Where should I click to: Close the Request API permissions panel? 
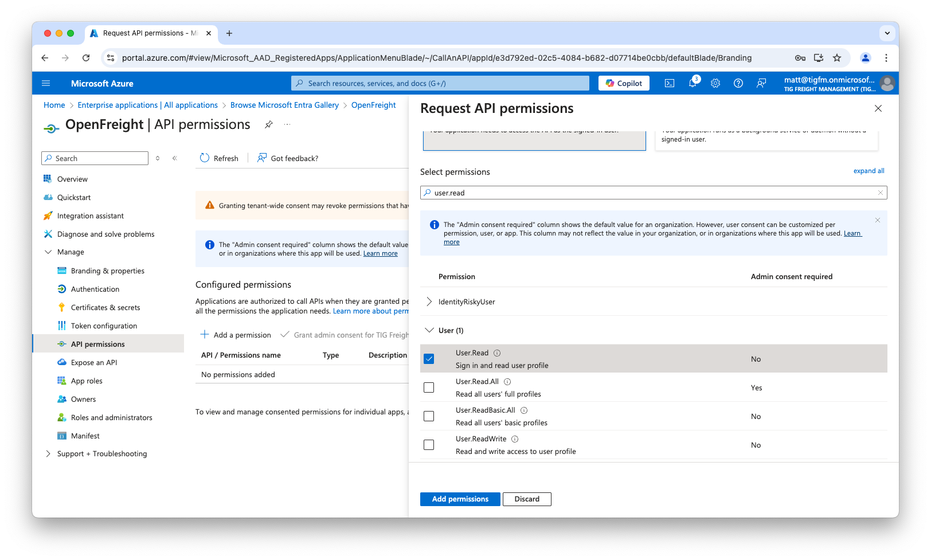878,108
